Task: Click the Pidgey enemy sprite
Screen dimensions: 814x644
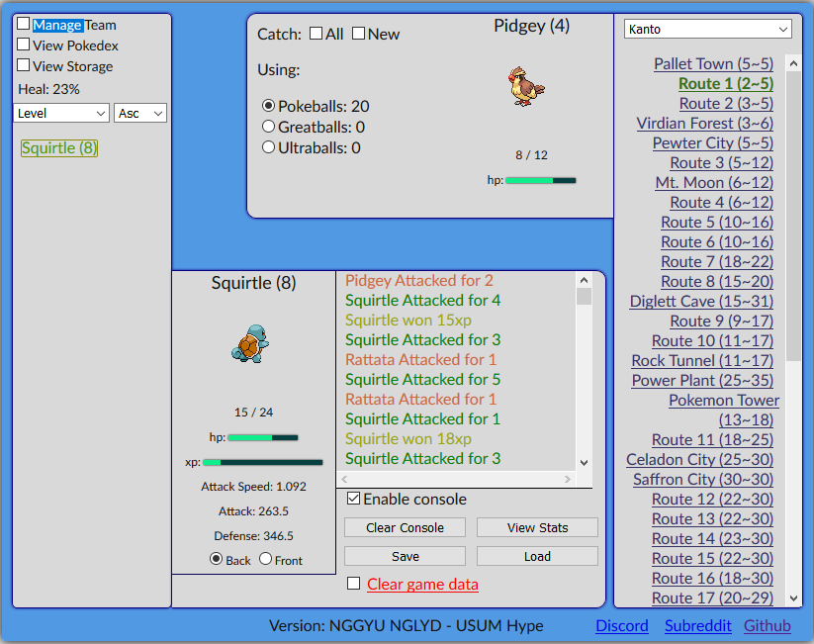Action: click(x=526, y=86)
